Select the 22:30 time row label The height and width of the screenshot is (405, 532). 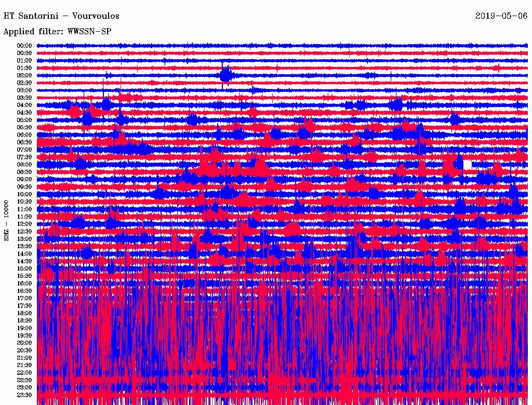[x=24, y=380]
